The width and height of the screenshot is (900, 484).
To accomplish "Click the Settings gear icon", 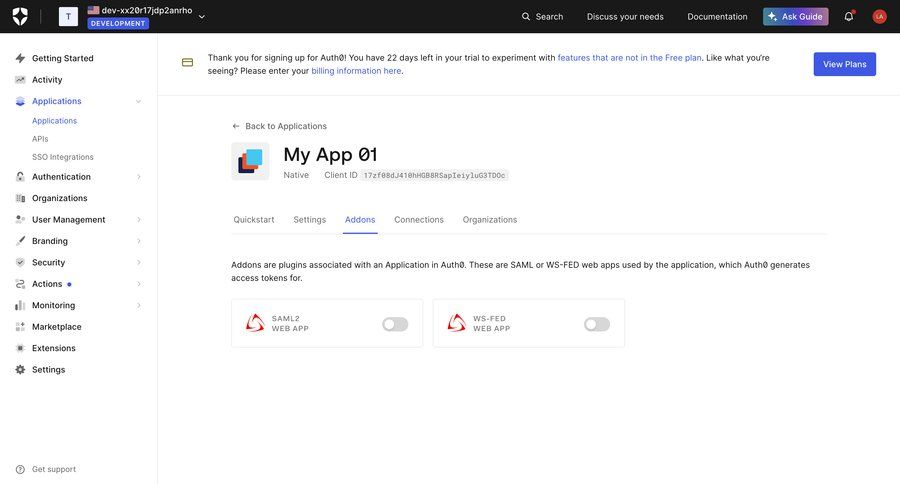I will click(x=20, y=370).
